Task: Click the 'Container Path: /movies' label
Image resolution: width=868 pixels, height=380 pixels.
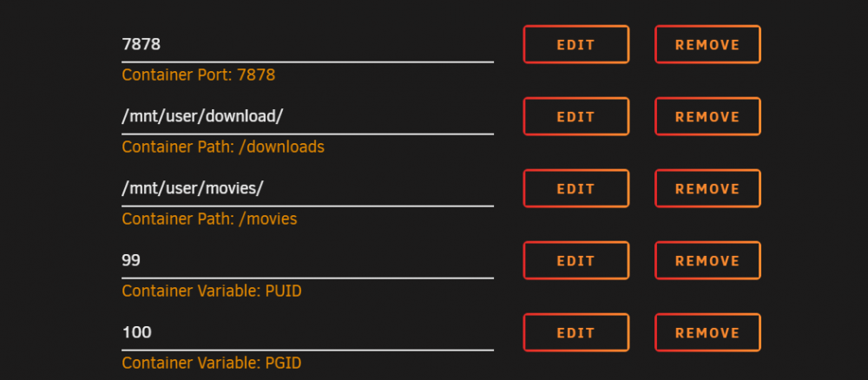Action: pos(209,219)
